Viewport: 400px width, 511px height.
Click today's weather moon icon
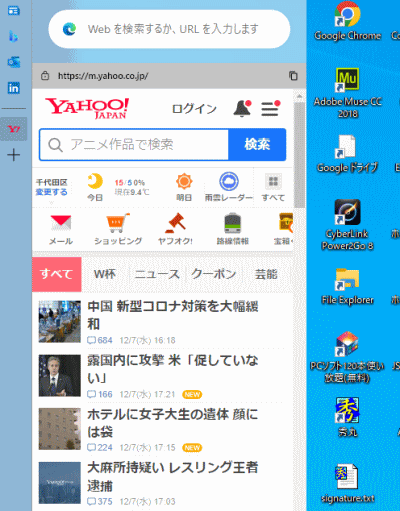click(95, 182)
